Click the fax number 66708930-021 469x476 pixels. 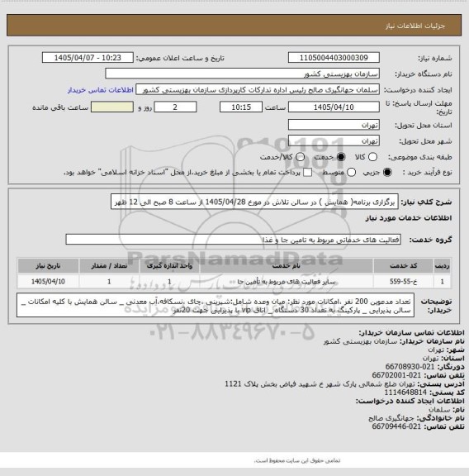[x=410, y=367]
